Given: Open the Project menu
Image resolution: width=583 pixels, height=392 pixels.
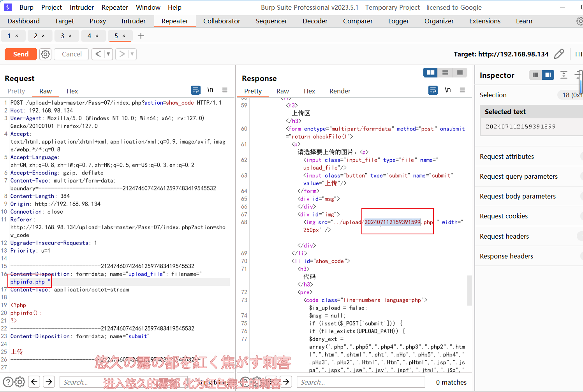Looking at the screenshot, I should (x=51, y=7).
